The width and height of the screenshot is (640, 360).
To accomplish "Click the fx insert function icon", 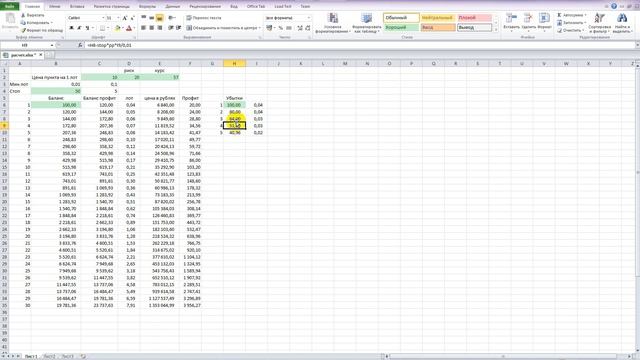I will [80, 45].
